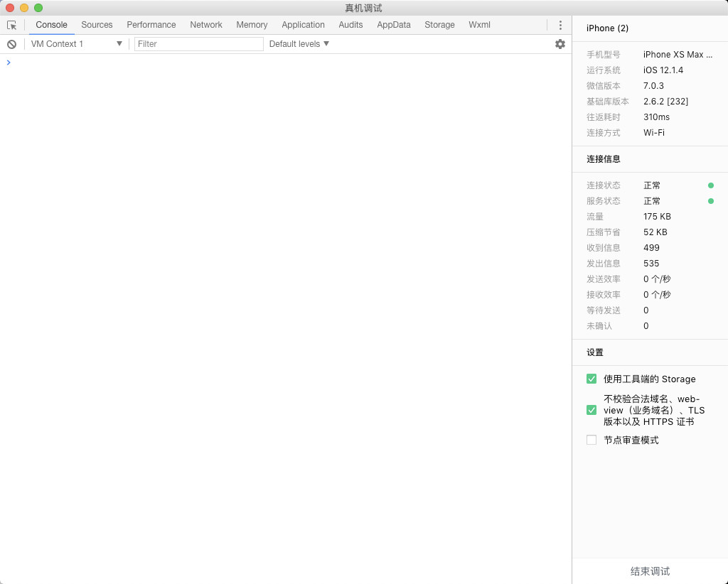Click the 接收效率 label
Image resolution: width=728 pixels, height=584 pixels.
[603, 295]
